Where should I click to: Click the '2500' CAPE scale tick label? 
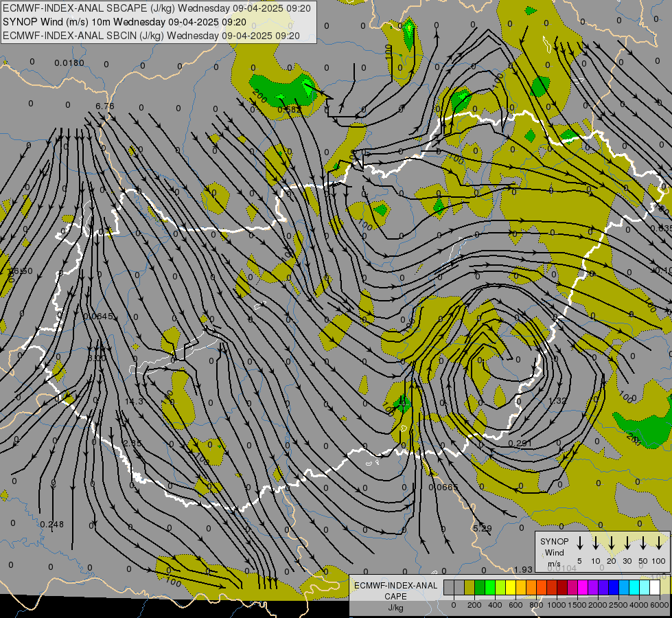tap(618, 605)
